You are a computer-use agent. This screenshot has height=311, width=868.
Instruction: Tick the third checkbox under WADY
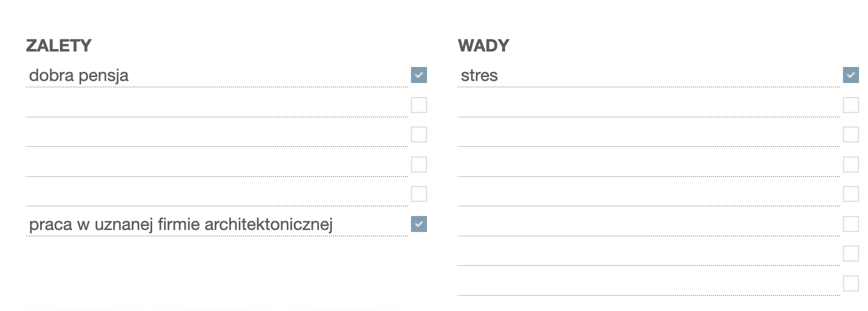851,134
